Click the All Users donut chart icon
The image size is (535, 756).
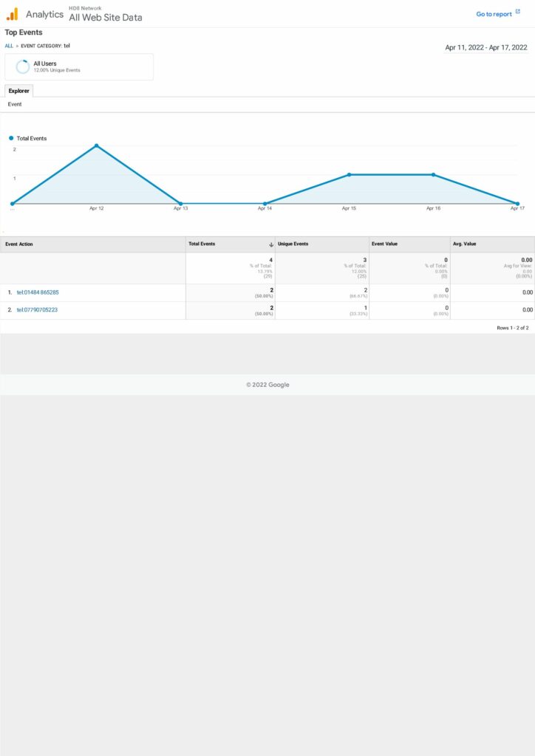point(23,67)
